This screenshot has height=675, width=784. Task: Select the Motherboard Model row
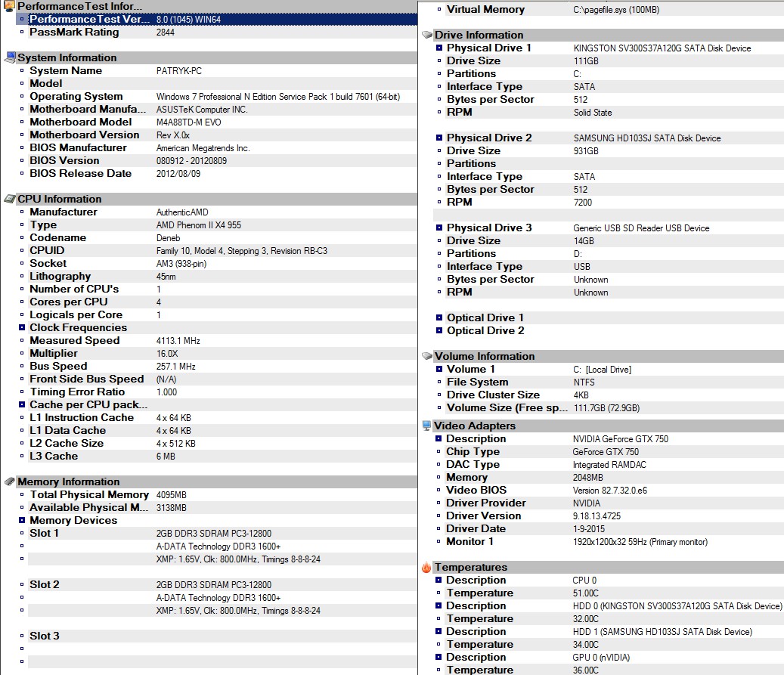(x=222, y=122)
